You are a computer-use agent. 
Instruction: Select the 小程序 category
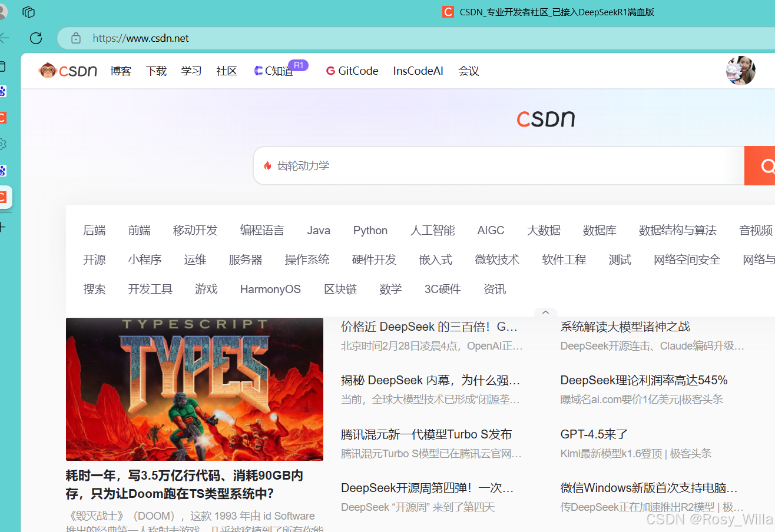(x=145, y=260)
